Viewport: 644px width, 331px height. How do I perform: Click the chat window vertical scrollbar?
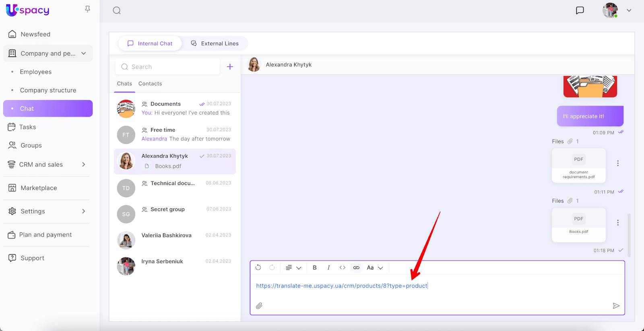click(x=629, y=235)
